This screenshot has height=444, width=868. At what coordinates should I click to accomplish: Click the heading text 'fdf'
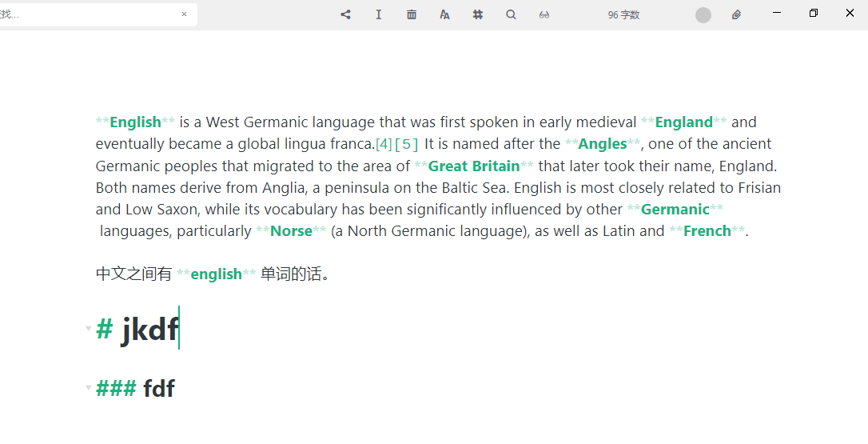click(159, 388)
